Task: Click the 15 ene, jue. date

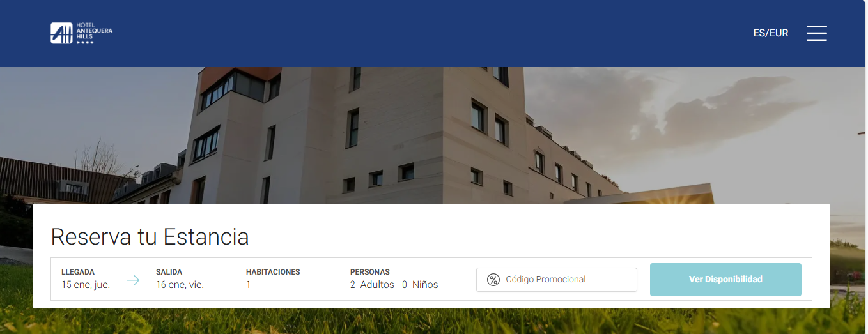Action: [86, 285]
